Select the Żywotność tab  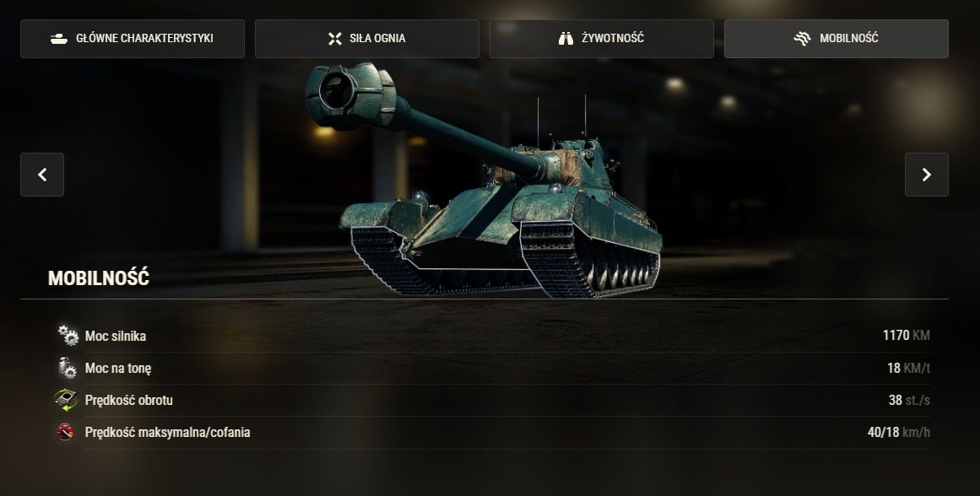point(601,39)
